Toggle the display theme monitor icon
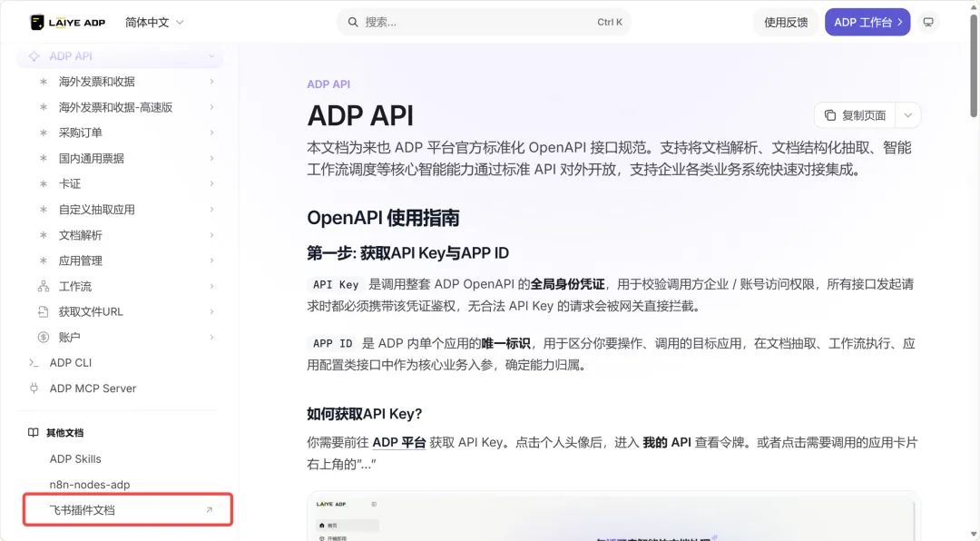 tap(928, 23)
